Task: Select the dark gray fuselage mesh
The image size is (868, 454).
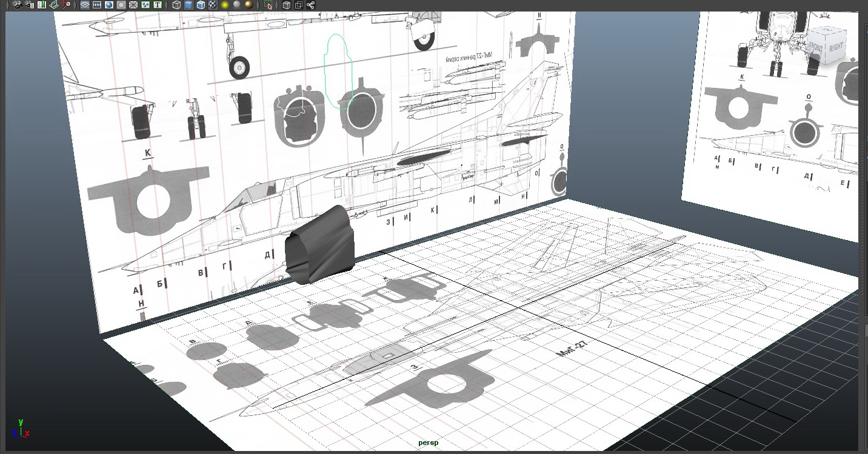Action: click(x=321, y=245)
